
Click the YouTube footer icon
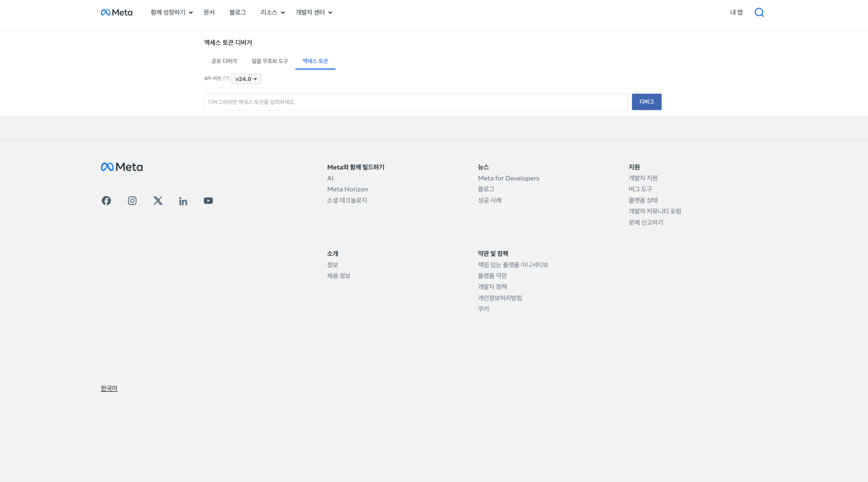point(208,201)
